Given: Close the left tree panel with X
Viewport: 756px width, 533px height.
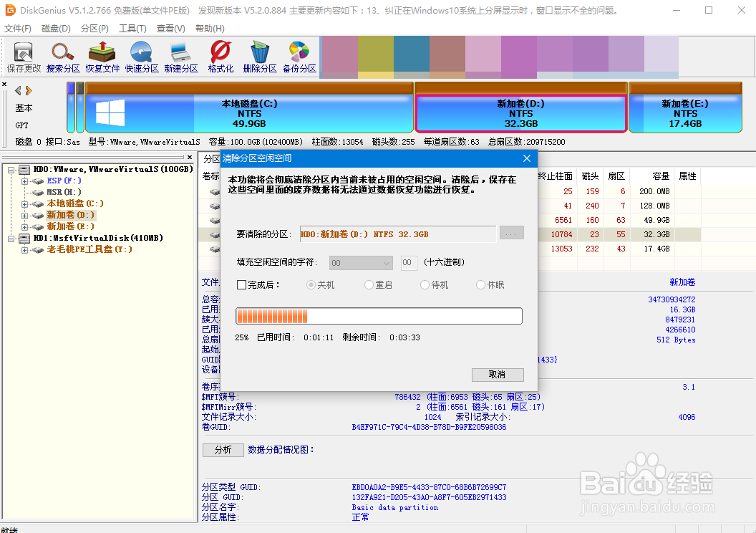Looking at the screenshot, I should pyautogui.click(x=190, y=157).
